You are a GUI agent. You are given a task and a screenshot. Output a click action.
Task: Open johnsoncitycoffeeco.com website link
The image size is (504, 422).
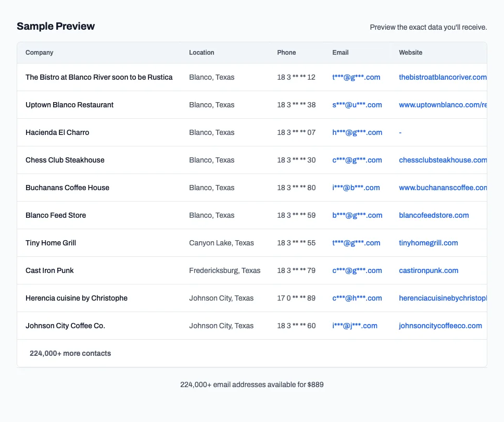[440, 326]
